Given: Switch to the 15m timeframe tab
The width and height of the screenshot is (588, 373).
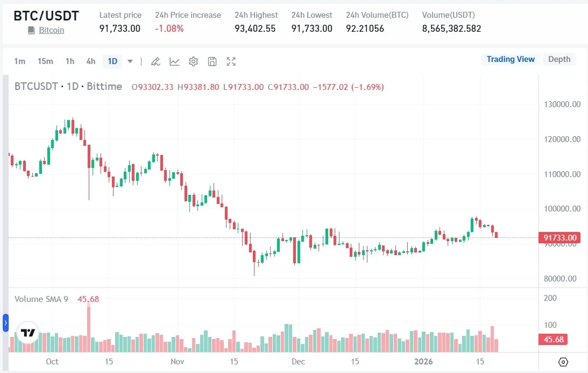Looking at the screenshot, I should (46, 61).
